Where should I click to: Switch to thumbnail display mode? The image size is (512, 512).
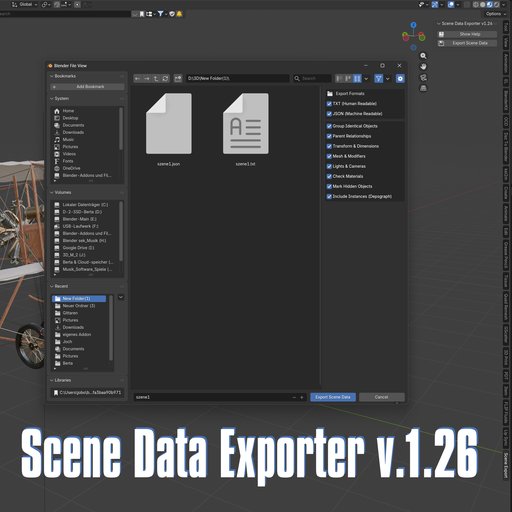(357, 78)
